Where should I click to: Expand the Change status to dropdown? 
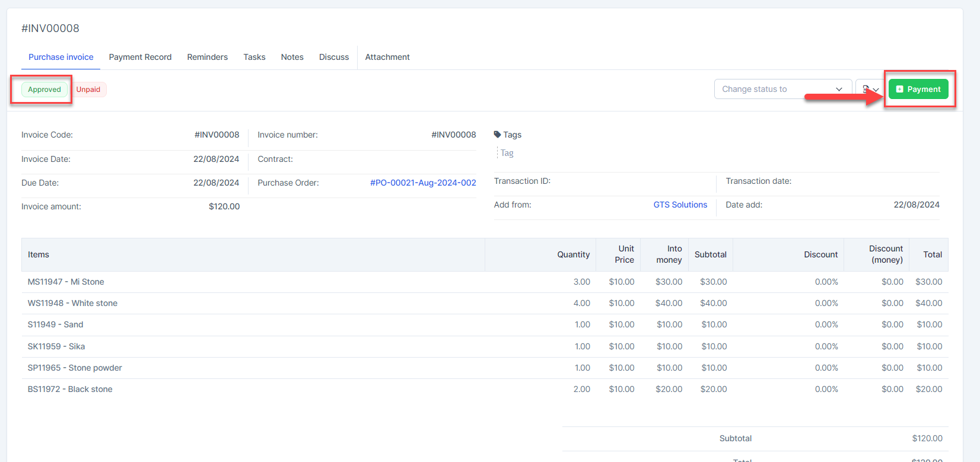click(782, 89)
